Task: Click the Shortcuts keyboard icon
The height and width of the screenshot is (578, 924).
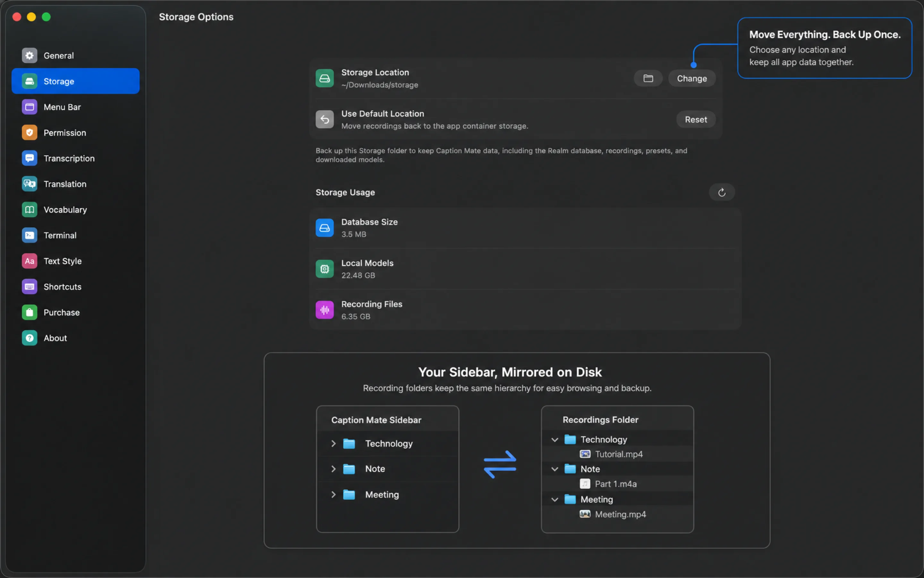Action: click(x=30, y=287)
